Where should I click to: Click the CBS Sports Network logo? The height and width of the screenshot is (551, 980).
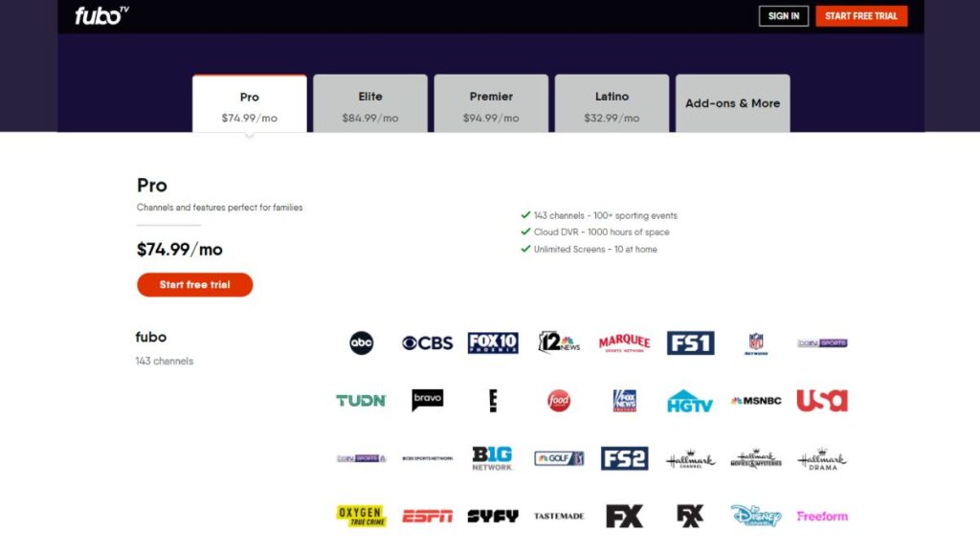[x=428, y=458]
